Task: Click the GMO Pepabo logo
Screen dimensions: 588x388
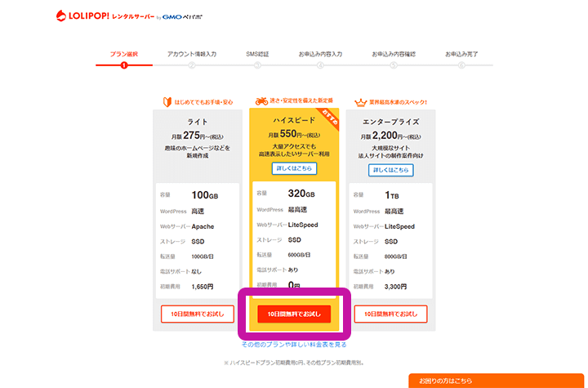Action: coord(205,16)
